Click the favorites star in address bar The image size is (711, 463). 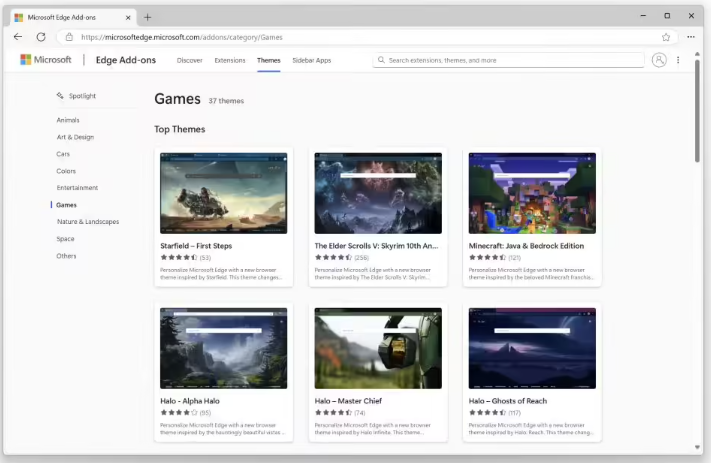666,37
